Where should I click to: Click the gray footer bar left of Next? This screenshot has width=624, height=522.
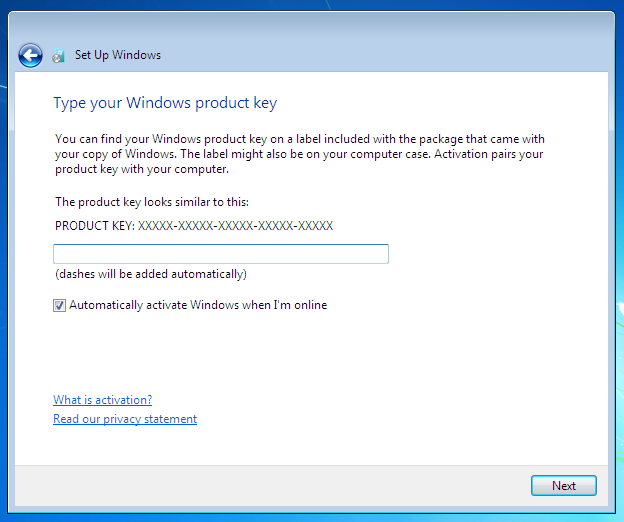coord(271,485)
